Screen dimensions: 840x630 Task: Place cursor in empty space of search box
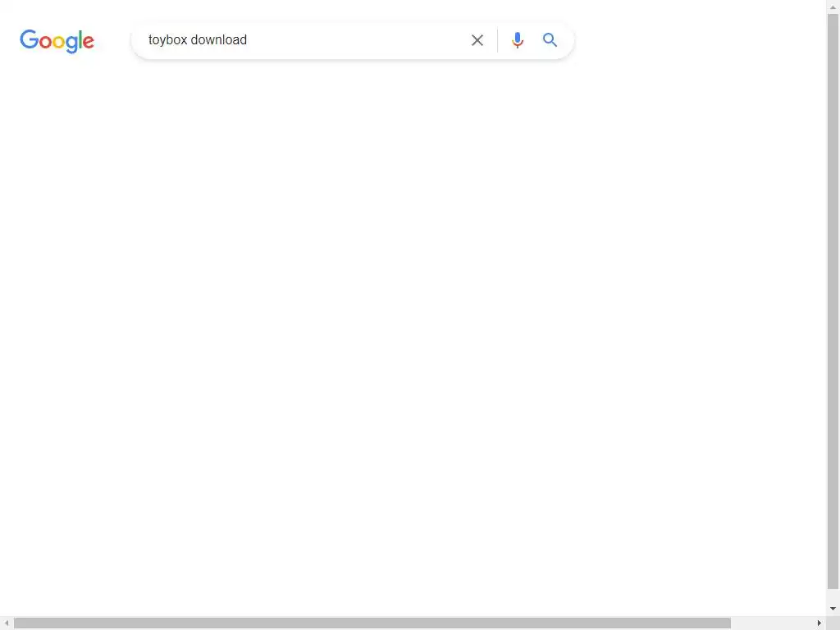click(x=356, y=40)
